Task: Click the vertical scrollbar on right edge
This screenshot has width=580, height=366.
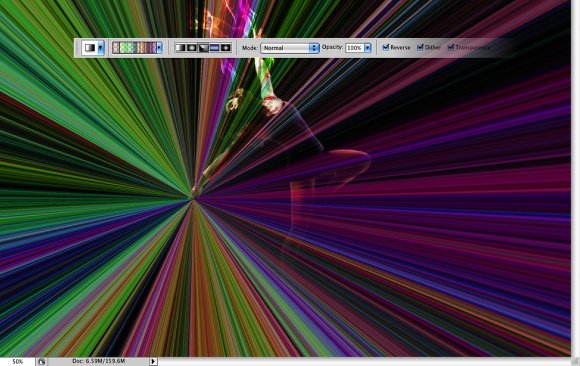Action: coord(575,178)
